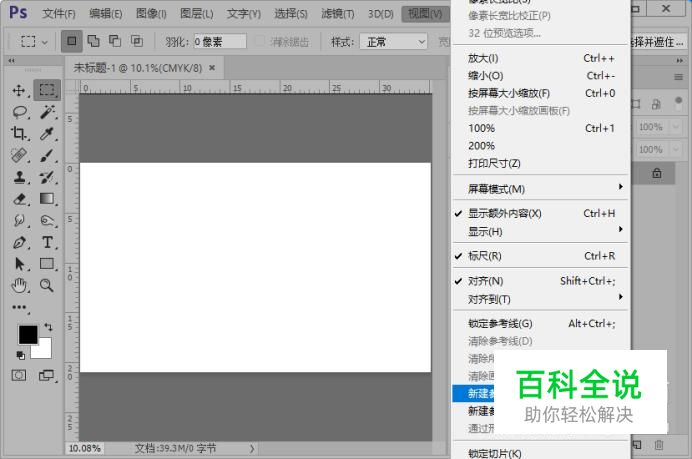692x459 pixels.
Task: Choose Zoom In (放大) menu item
Action: [540, 58]
